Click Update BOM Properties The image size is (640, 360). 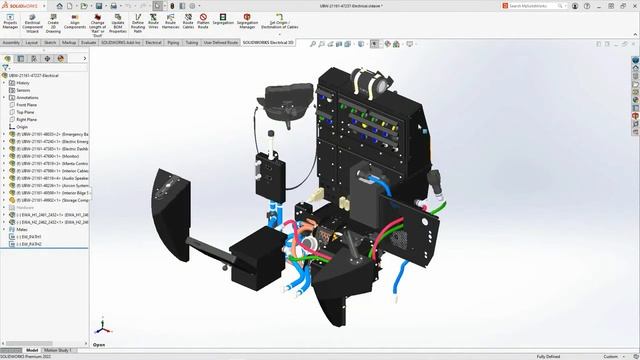tap(118, 23)
